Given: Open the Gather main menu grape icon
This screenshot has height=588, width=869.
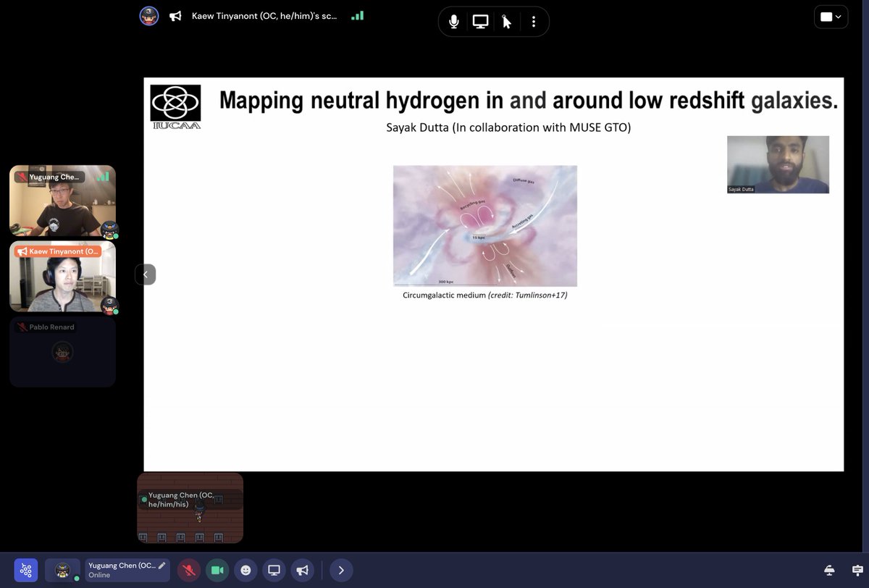Looking at the screenshot, I should pos(26,570).
